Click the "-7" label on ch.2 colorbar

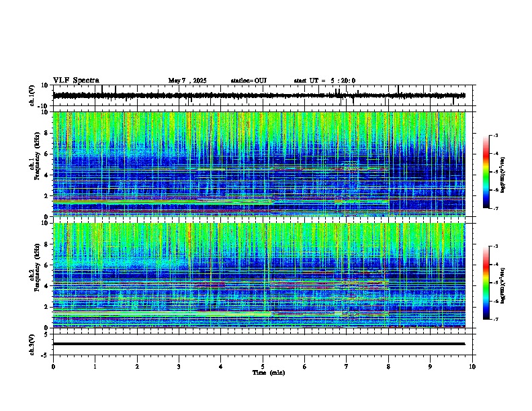tap(496, 319)
